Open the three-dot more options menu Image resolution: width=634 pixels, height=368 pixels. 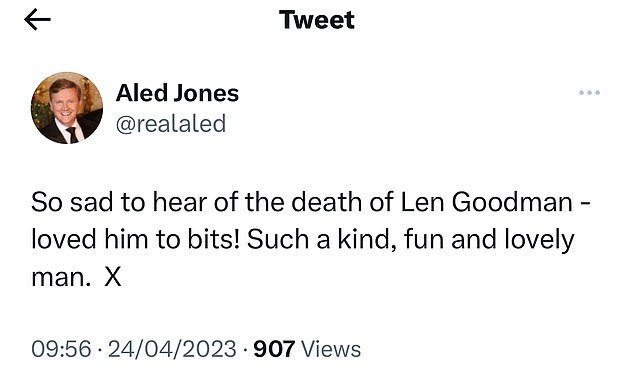click(589, 93)
